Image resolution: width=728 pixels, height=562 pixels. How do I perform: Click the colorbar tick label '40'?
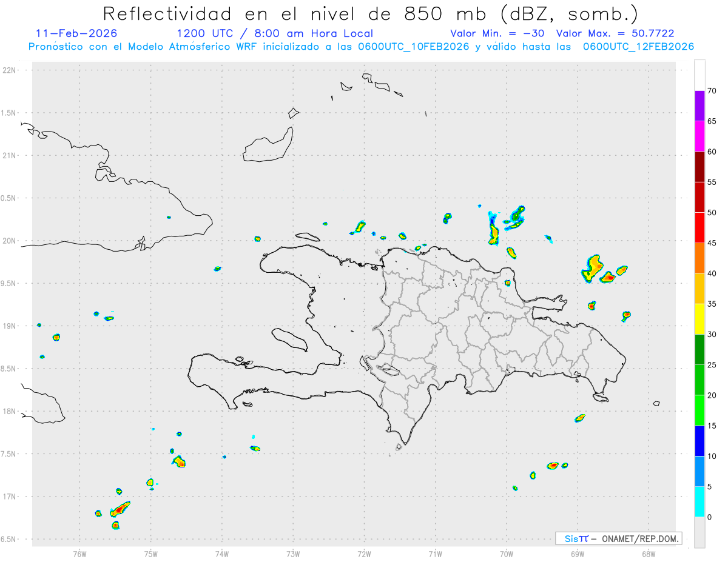[x=712, y=273]
